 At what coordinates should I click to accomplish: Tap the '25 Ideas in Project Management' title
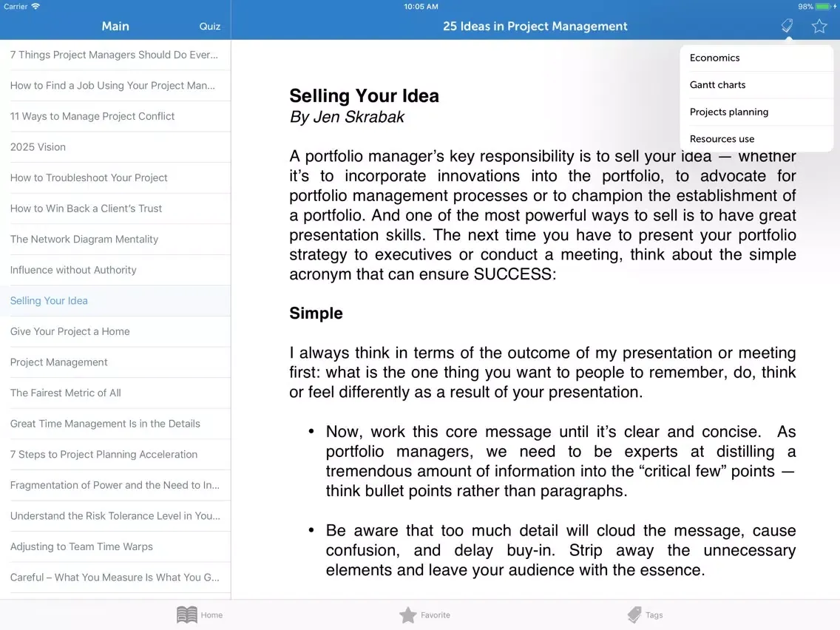click(535, 27)
